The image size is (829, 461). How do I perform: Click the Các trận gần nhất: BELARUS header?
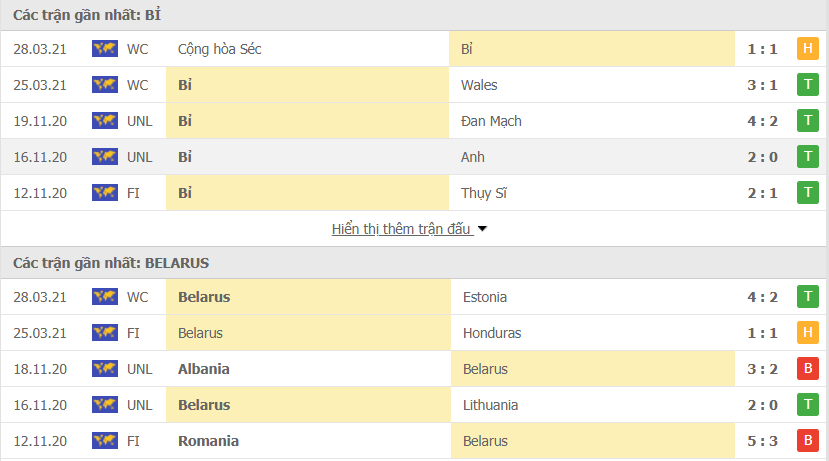click(x=110, y=263)
